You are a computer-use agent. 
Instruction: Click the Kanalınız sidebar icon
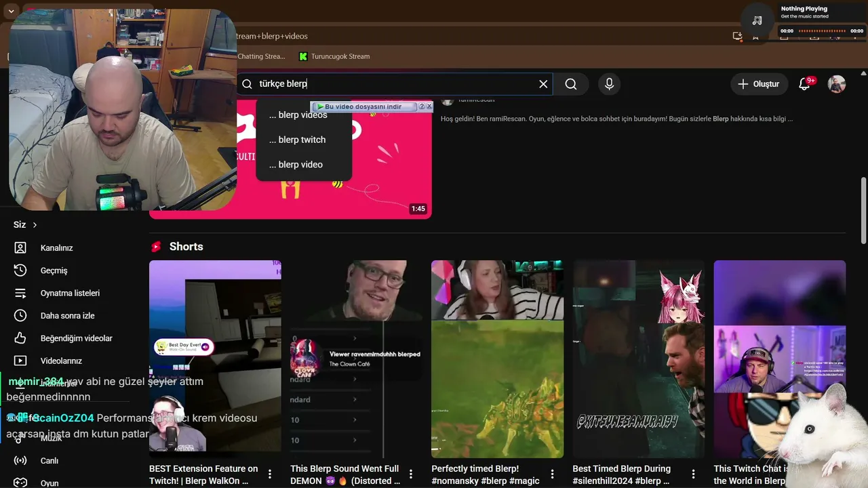(20, 248)
